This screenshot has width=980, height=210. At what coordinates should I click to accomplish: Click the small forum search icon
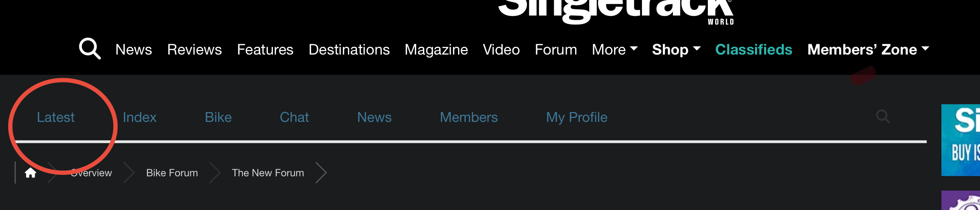(x=883, y=116)
